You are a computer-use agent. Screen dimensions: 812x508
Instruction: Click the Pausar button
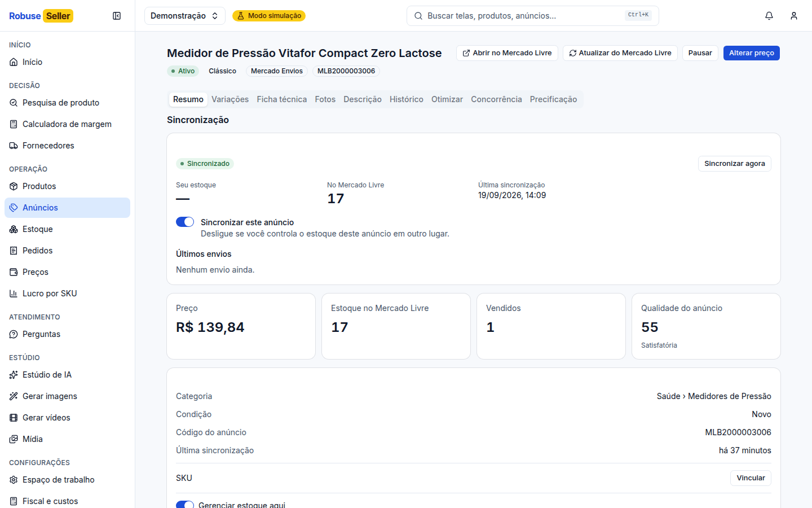[700, 53]
